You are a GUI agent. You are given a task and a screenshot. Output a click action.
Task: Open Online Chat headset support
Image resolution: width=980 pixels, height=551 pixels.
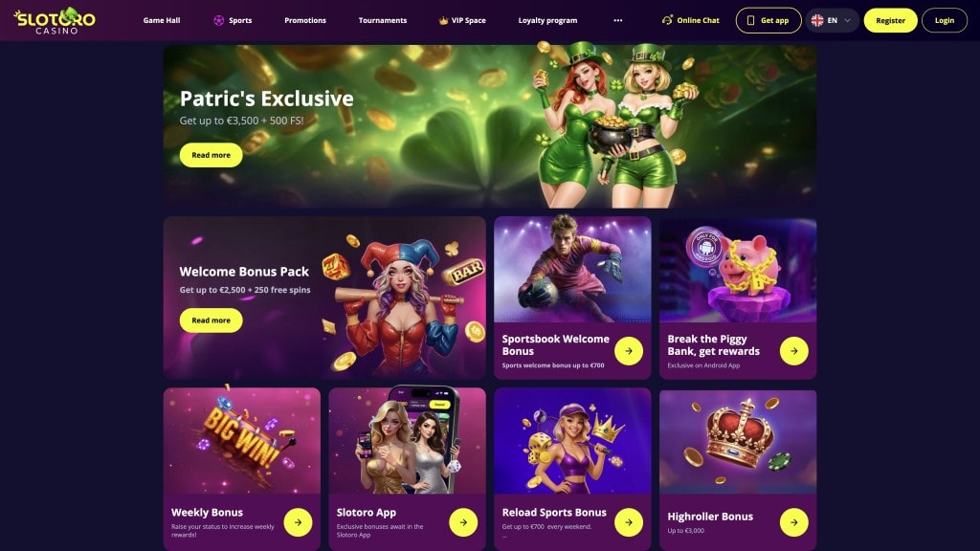(691, 21)
